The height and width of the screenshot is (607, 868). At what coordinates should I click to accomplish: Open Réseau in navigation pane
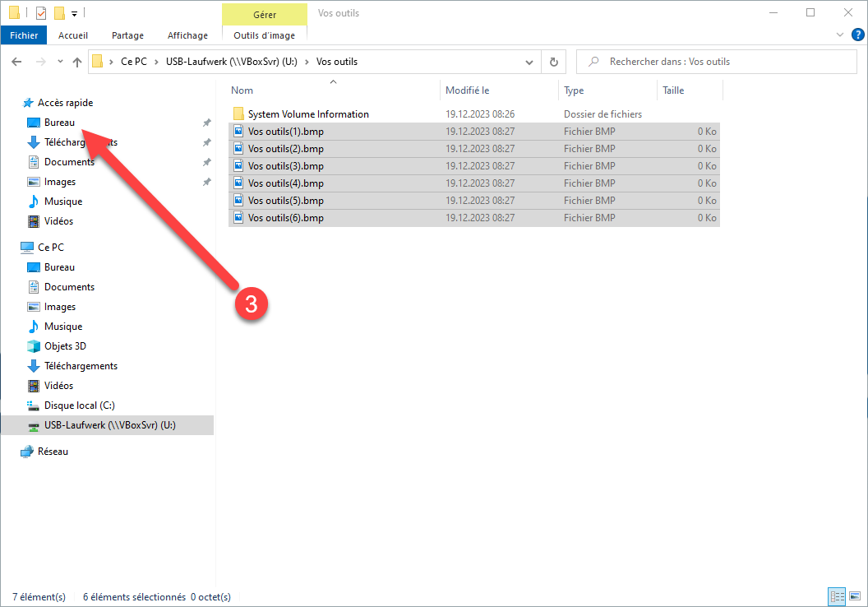(x=53, y=452)
